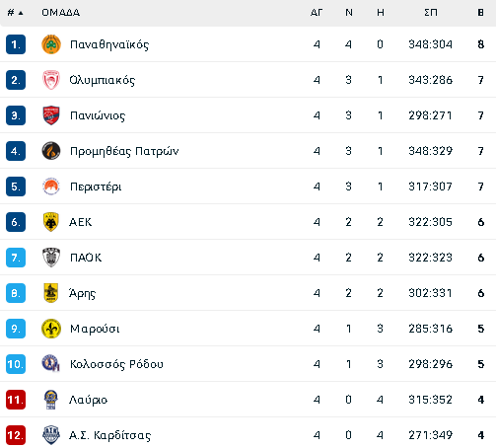Click the Παναθηναϊκός team logo
This screenshot has width=496, height=448.
pyautogui.click(x=51, y=44)
